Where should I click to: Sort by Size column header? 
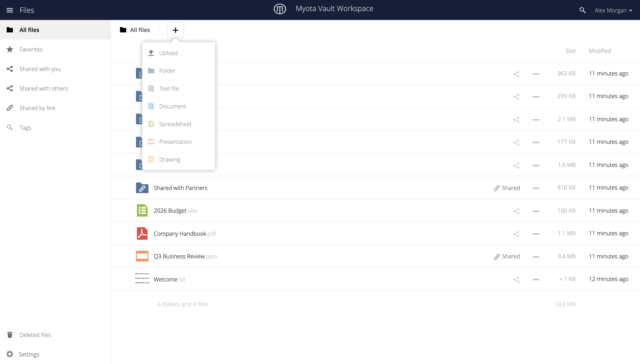tap(570, 51)
